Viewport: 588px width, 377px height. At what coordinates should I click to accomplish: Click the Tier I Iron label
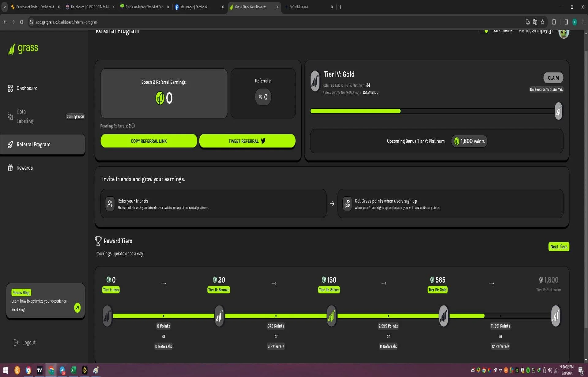tap(111, 290)
